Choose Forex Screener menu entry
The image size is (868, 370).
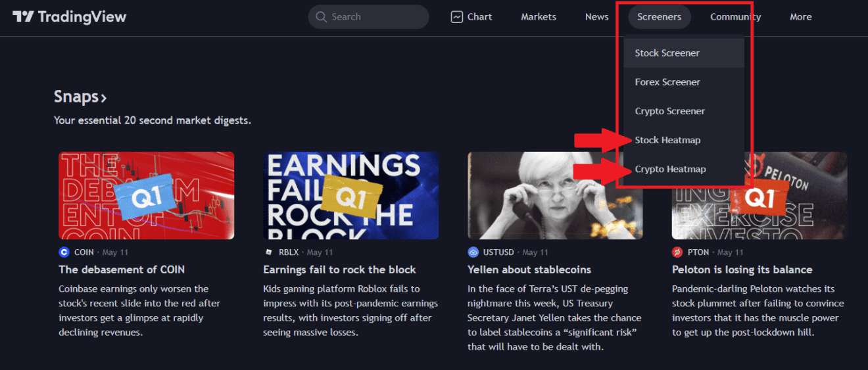[x=667, y=82]
